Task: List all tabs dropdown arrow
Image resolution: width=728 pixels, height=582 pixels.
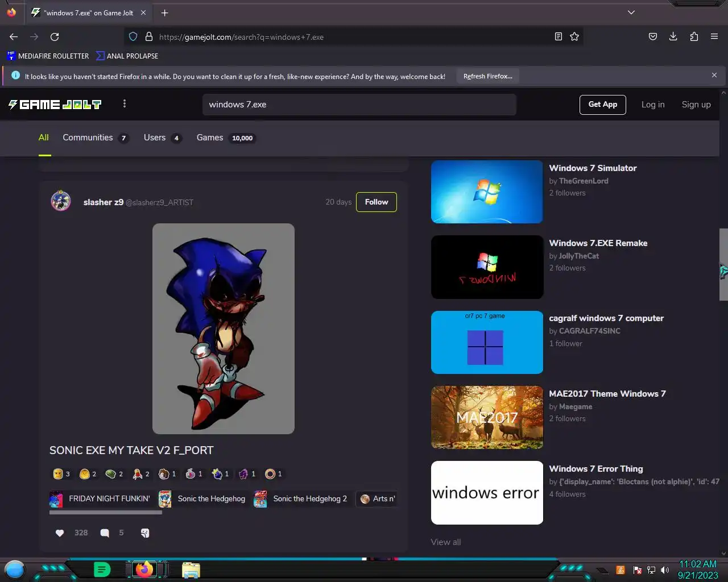Action: point(631,13)
